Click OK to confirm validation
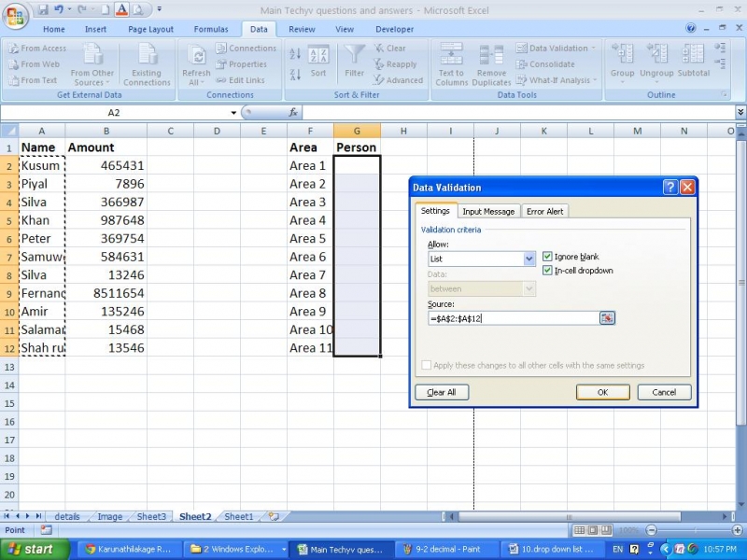 (602, 392)
